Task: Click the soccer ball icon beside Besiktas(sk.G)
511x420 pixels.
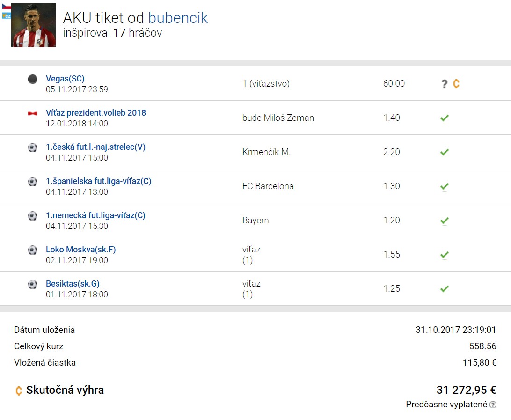Action: (33, 284)
